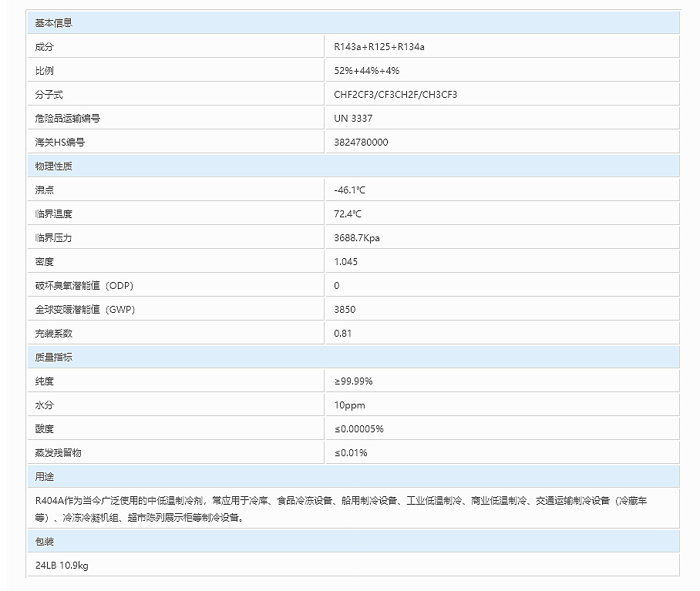700x591 pixels.
Task: Click the 52%+44%+4% ratio cell
Action: click(x=366, y=71)
